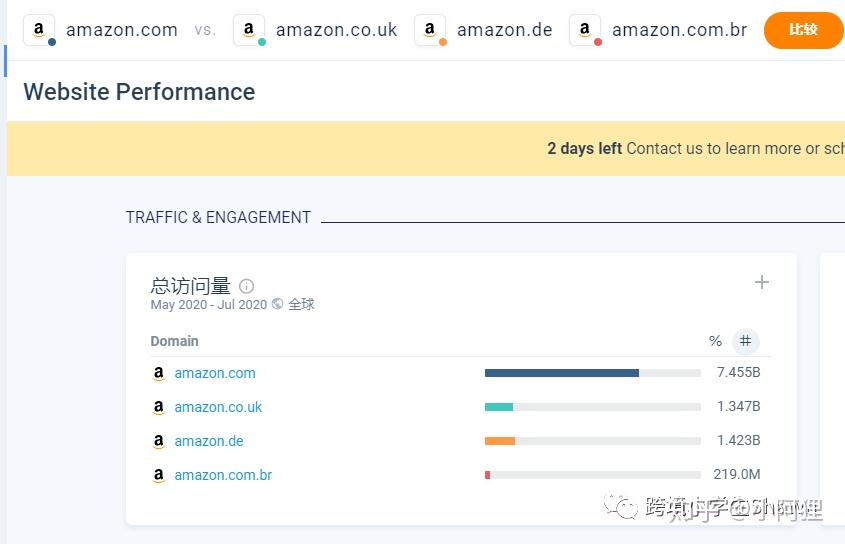Image resolution: width=845 pixels, height=544 pixels.
Task: Click the 219.0M visits value
Action: [737, 474]
